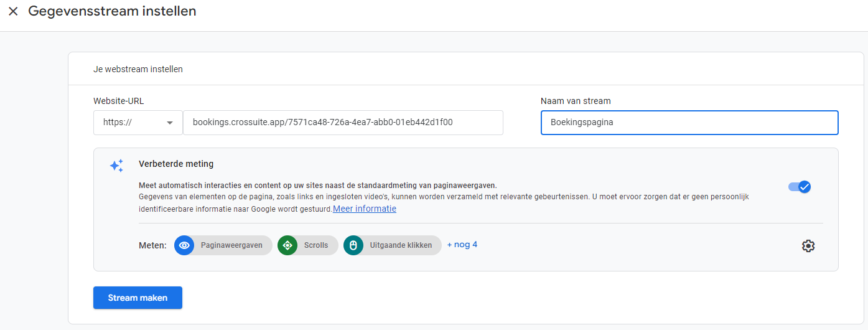This screenshot has width=868, height=330.
Task: Open enhanced measurement settings gear
Action: 808,246
